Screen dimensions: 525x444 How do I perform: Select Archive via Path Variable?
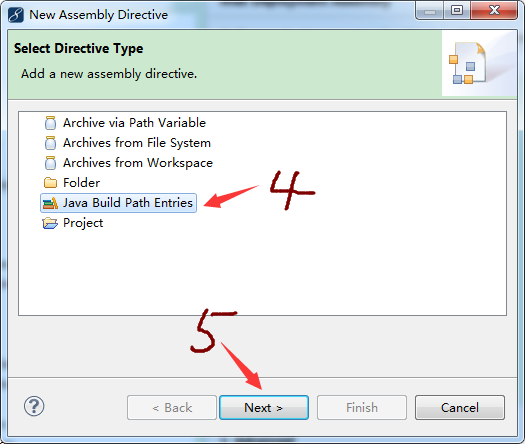(134, 123)
